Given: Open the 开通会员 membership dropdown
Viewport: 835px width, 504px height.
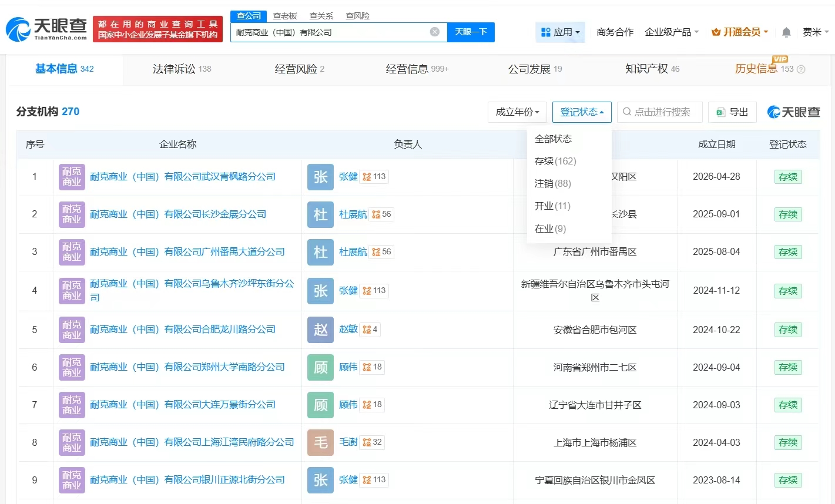Looking at the screenshot, I should coord(740,32).
